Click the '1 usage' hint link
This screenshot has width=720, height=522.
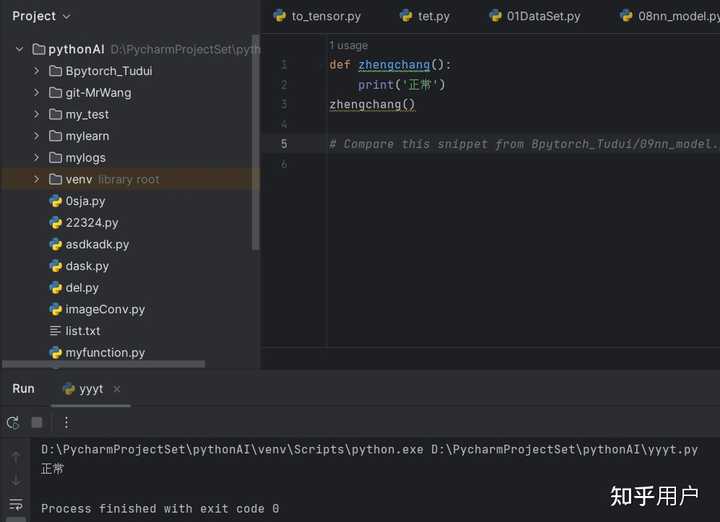[x=348, y=45]
